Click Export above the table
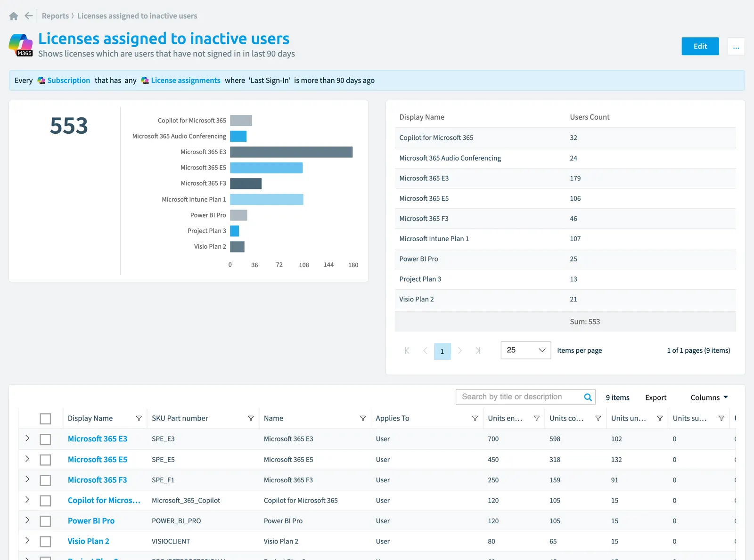The width and height of the screenshot is (754, 560). click(656, 398)
